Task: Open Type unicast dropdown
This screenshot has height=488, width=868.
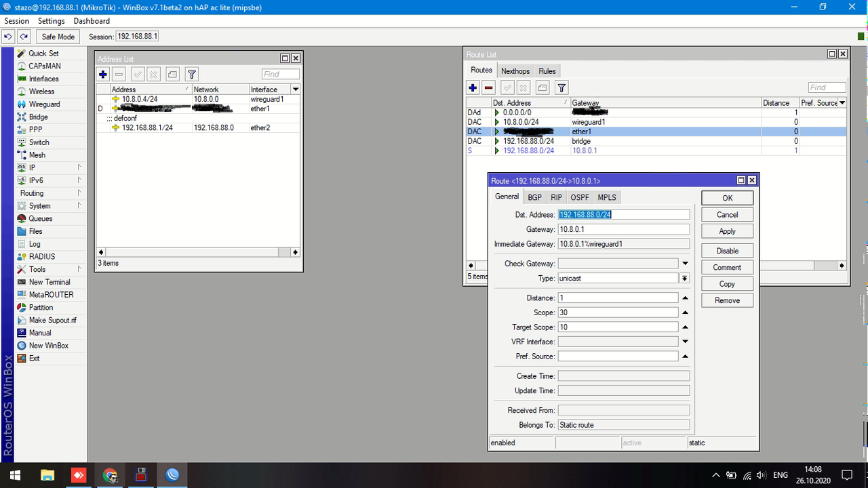Action: pyautogui.click(x=685, y=279)
